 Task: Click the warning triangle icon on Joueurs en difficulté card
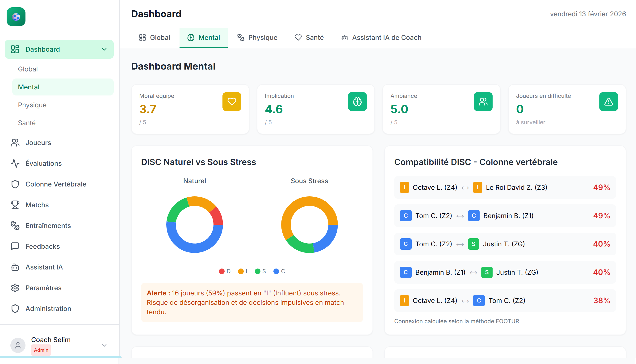[609, 102]
